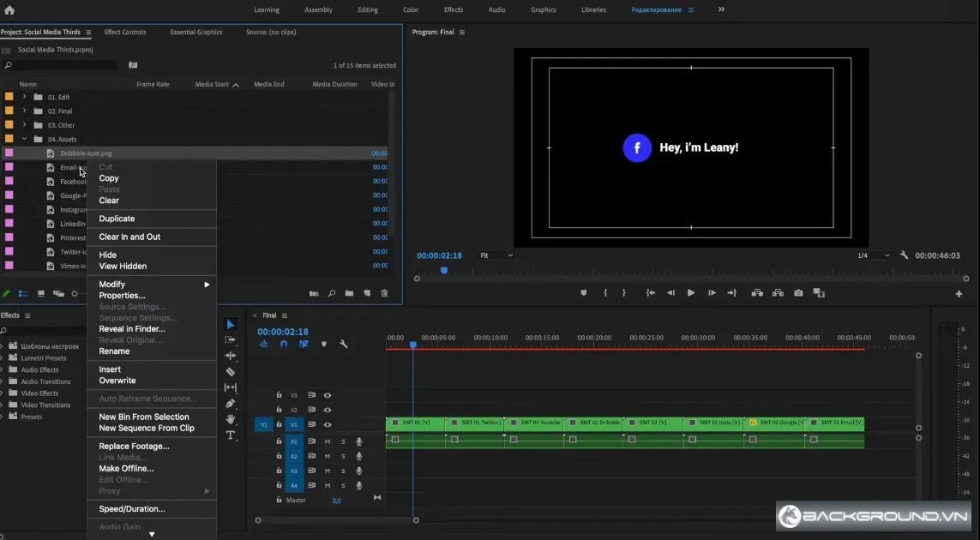
Task: Click the Find magnifier icon in Project panel
Action: point(332,293)
